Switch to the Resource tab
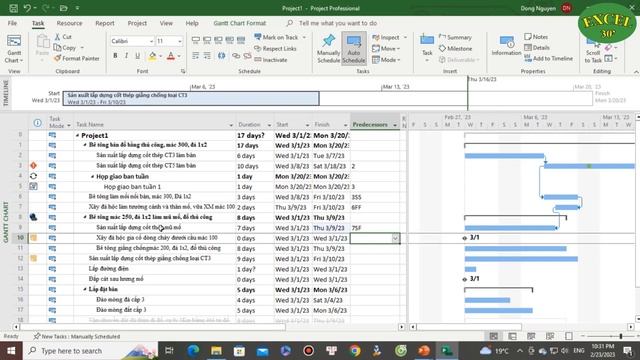Screen dimensions: 640x360 [x=69, y=23]
